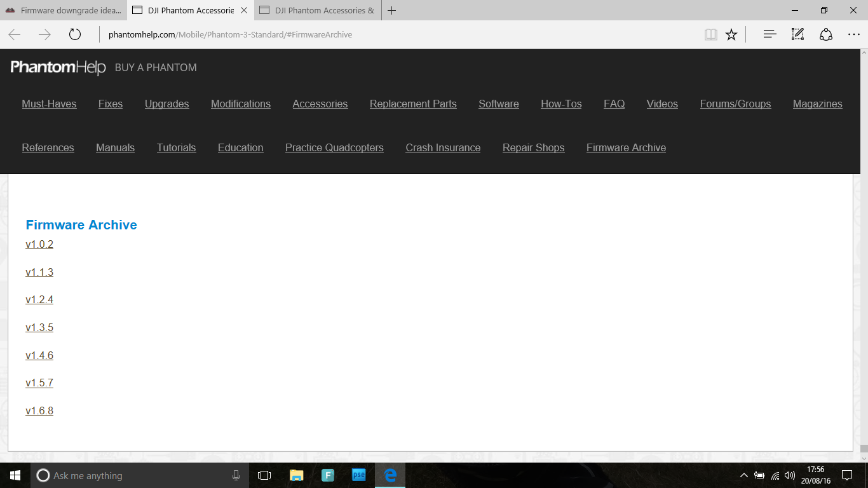Close the active DJI Phantom tab
Image resolution: width=868 pixels, height=488 pixels.
(244, 10)
